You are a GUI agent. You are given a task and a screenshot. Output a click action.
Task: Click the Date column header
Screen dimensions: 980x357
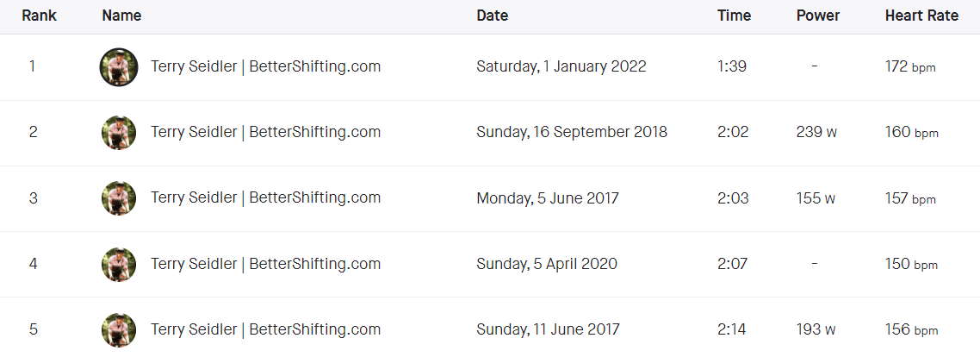492,16
